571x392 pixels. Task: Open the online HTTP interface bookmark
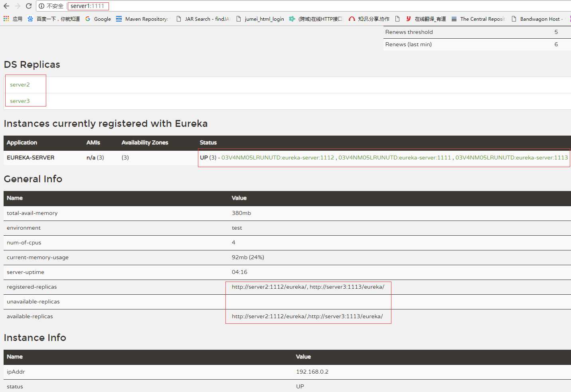(x=316, y=19)
